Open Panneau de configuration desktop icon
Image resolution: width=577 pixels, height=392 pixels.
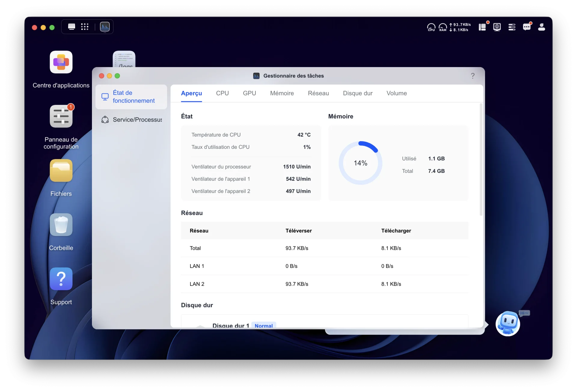click(61, 116)
